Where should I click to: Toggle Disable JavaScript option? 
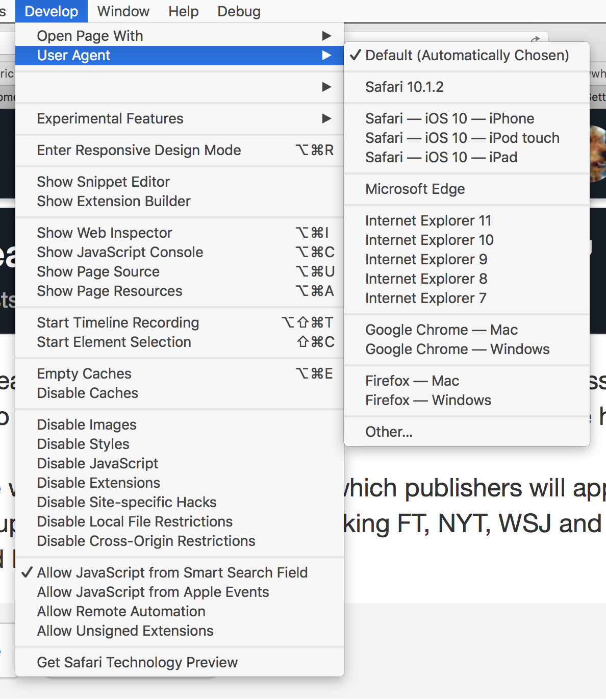click(x=97, y=463)
